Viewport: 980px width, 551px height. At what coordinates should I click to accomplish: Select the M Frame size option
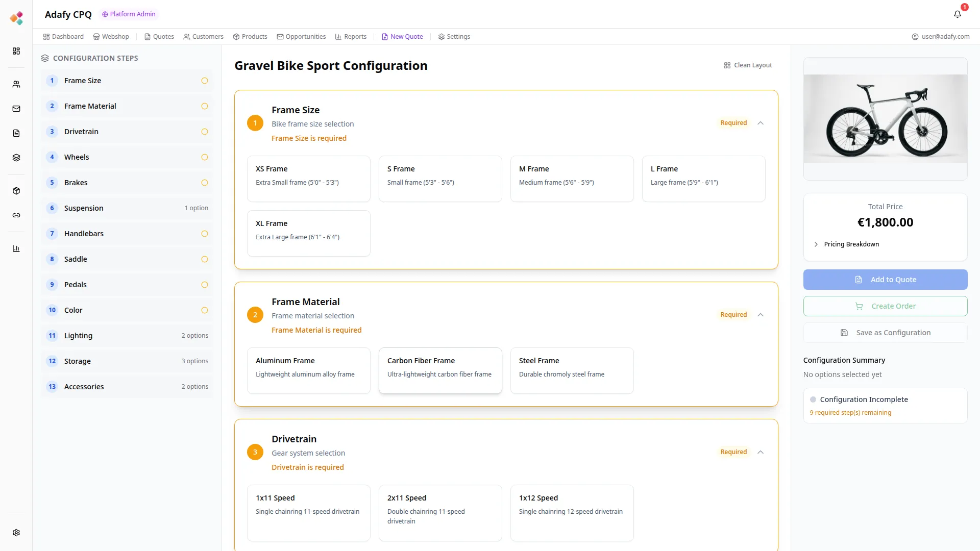tap(572, 179)
